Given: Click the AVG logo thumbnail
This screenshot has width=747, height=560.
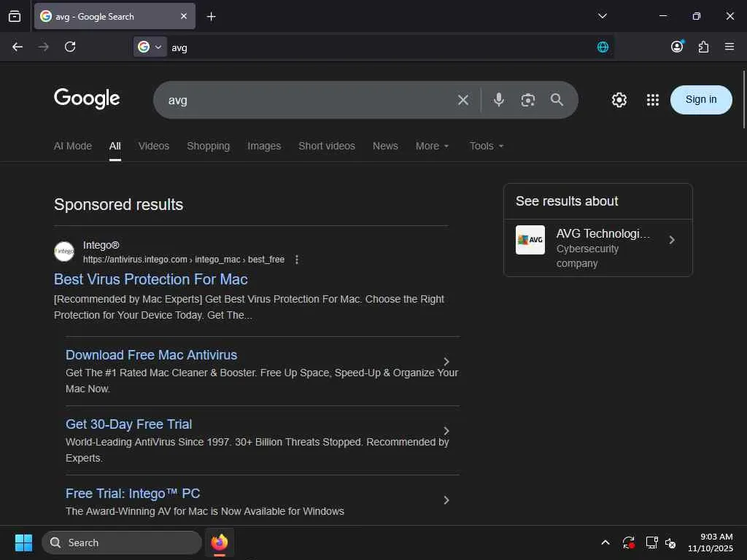Looking at the screenshot, I should click(x=530, y=240).
